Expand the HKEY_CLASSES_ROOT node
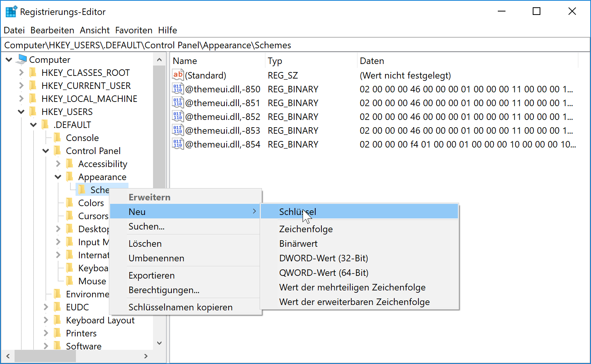Screen dimensions: 591x364 [x=21, y=72]
